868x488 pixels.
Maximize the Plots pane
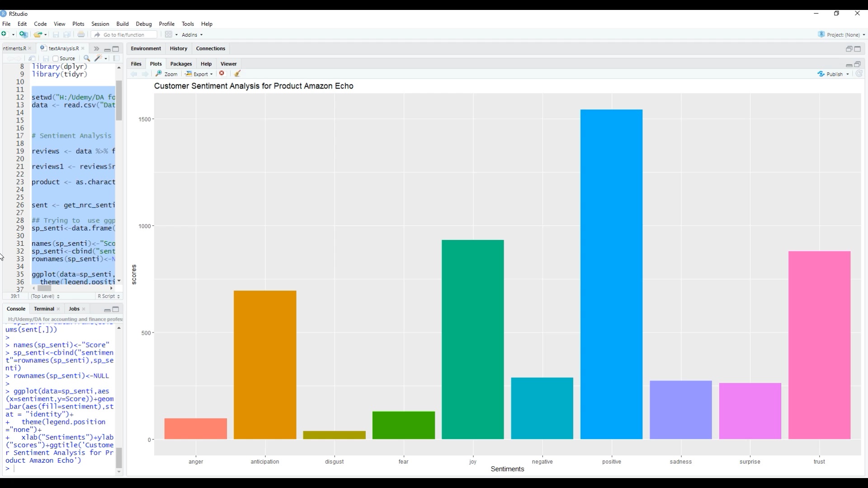[858, 64]
